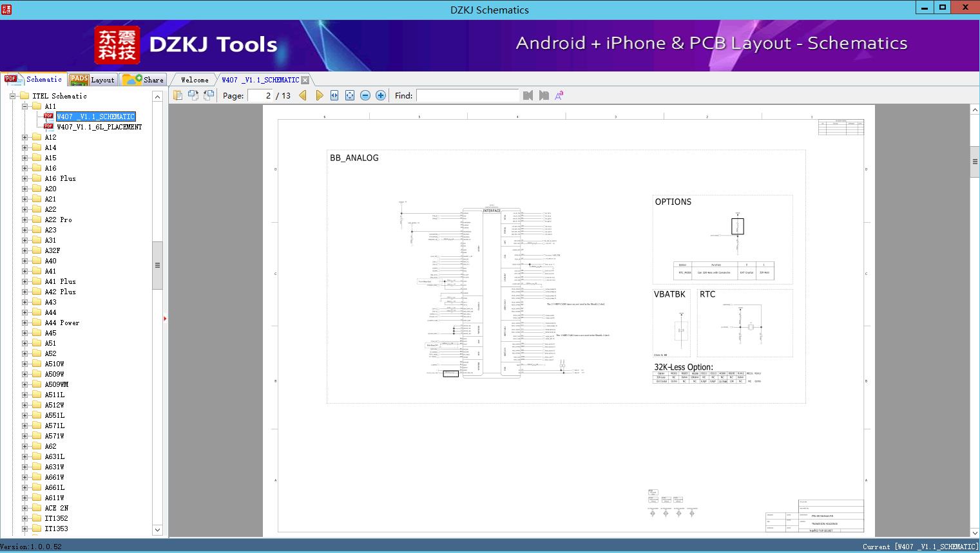Click the fit page icon

[x=350, y=95]
